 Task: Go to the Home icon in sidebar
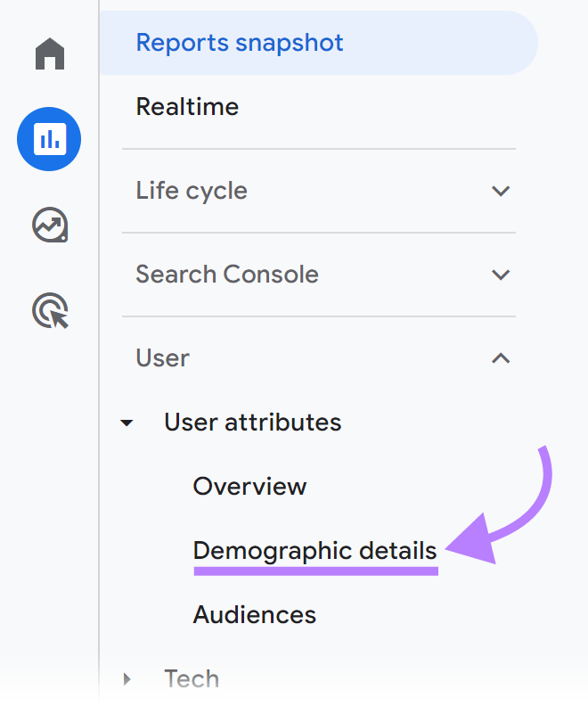(x=50, y=53)
